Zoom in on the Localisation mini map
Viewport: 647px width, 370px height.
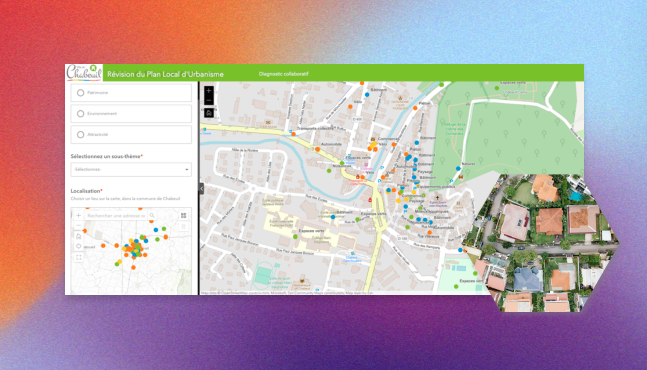click(78, 215)
